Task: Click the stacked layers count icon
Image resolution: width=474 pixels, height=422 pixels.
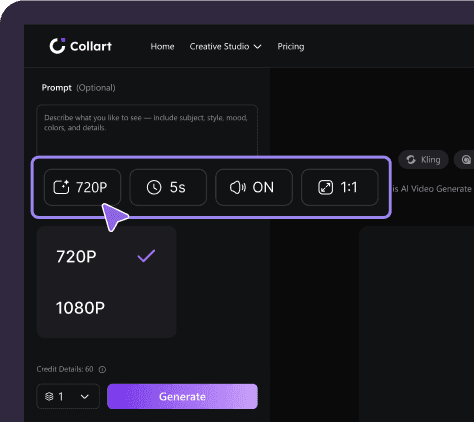Action: point(49,396)
